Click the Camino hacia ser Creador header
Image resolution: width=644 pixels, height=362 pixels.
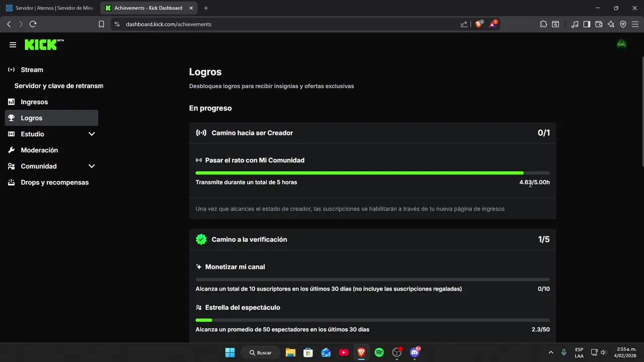click(372, 133)
